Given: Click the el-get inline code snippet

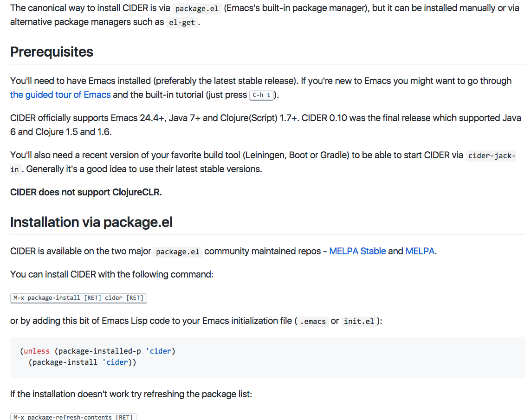Looking at the screenshot, I should 182,22.
